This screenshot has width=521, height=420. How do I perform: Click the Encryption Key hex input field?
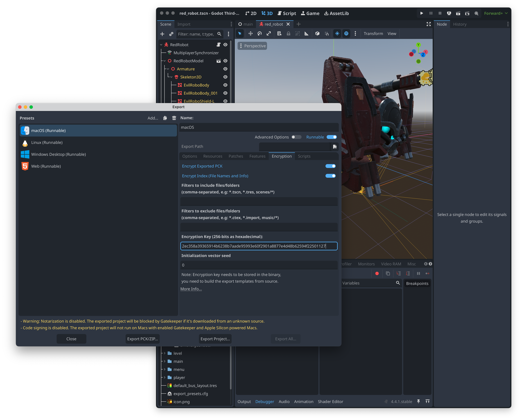tap(259, 246)
